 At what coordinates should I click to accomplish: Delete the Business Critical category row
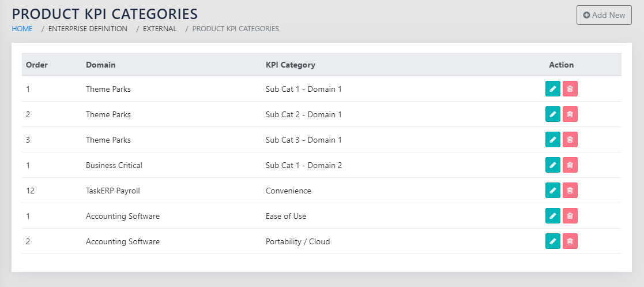pyautogui.click(x=570, y=165)
